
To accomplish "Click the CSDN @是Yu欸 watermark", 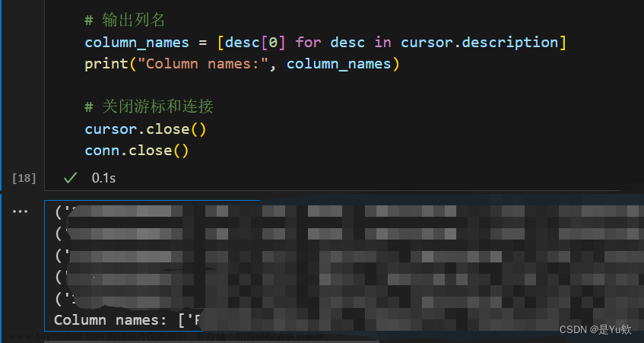I will coord(595,329).
